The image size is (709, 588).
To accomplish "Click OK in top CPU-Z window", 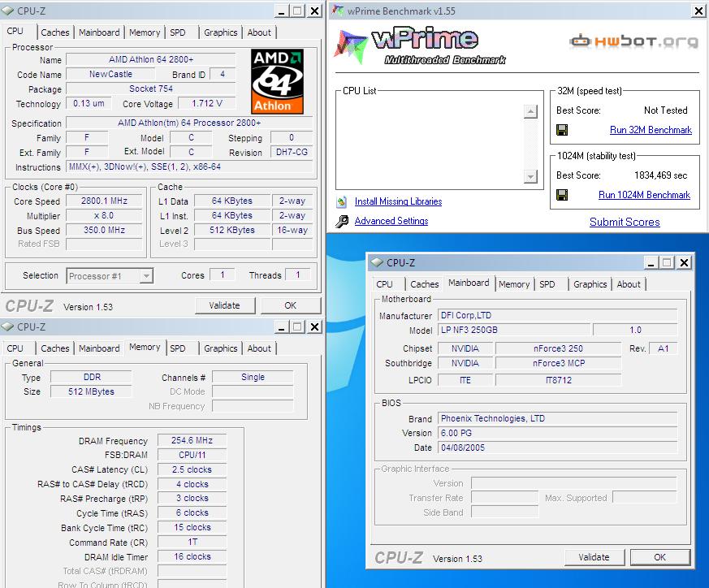I will [x=290, y=305].
